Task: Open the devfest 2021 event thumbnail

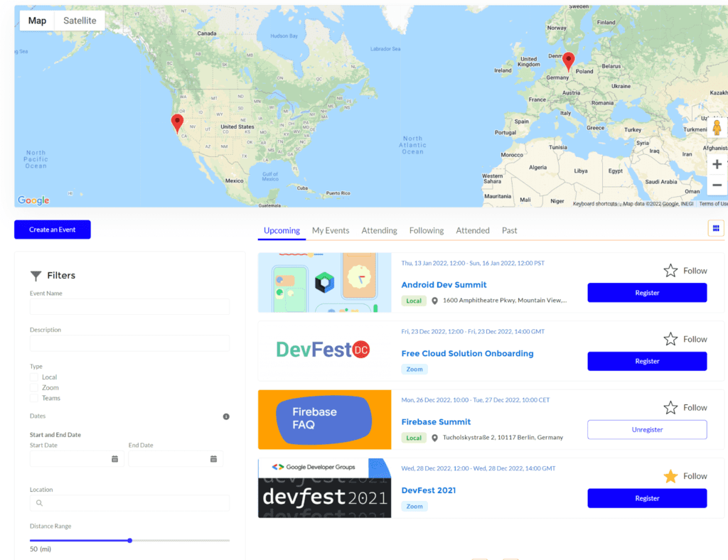Action: [x=324, y=488]
